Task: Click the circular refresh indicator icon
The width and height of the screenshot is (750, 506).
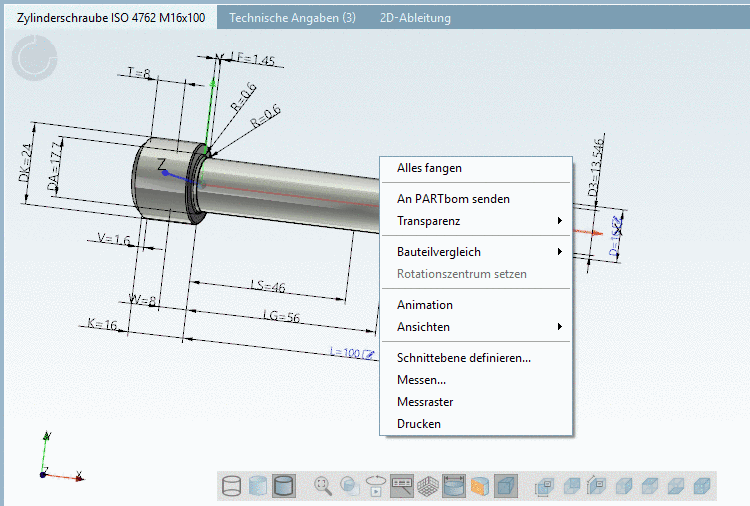Action: (34, 58)
